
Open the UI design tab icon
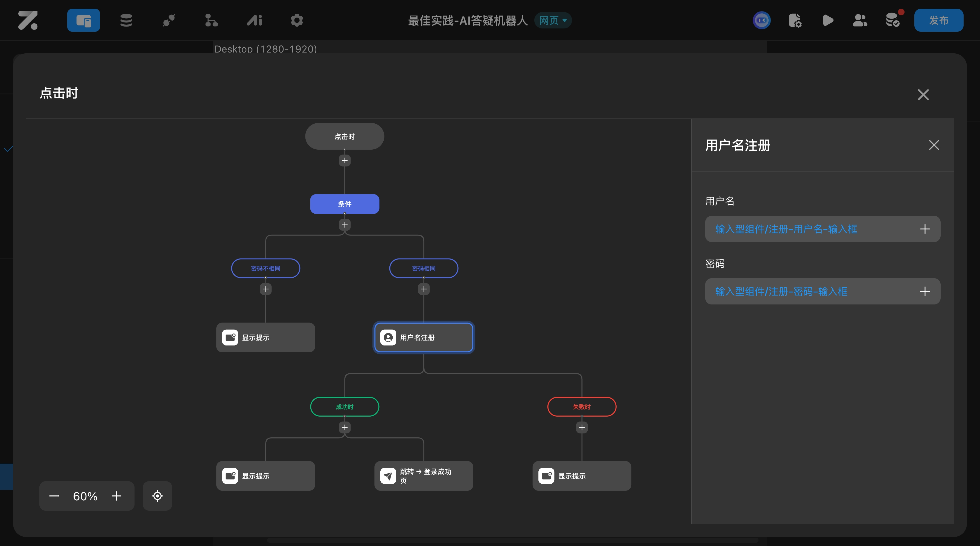pyautogui.click(x=84, y=20)
